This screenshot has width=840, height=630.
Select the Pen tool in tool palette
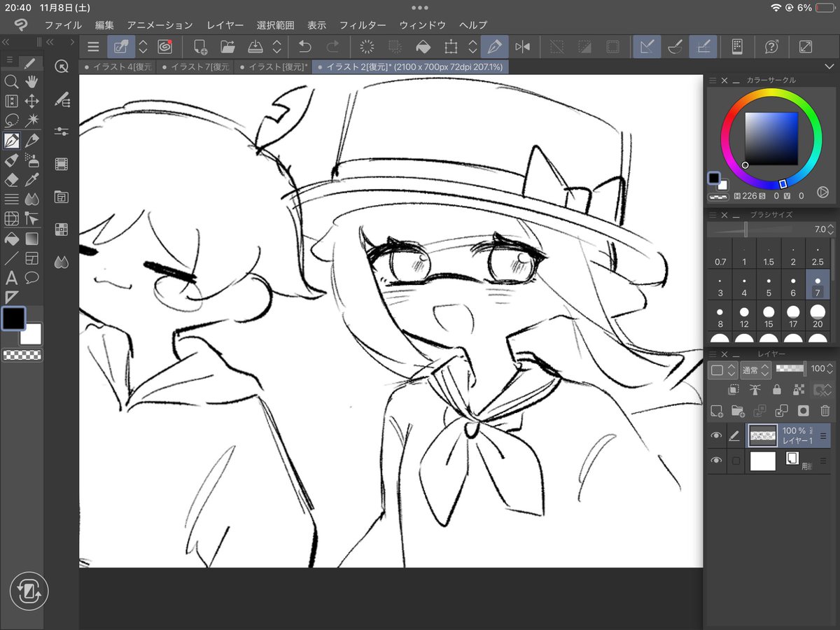(x=11, y=141)
